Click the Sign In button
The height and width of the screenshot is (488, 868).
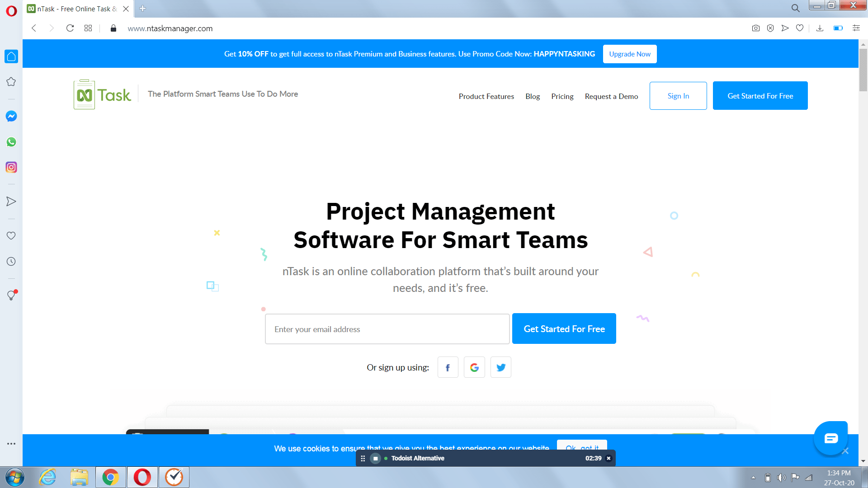pyautogui.click(x=678, y=96)
